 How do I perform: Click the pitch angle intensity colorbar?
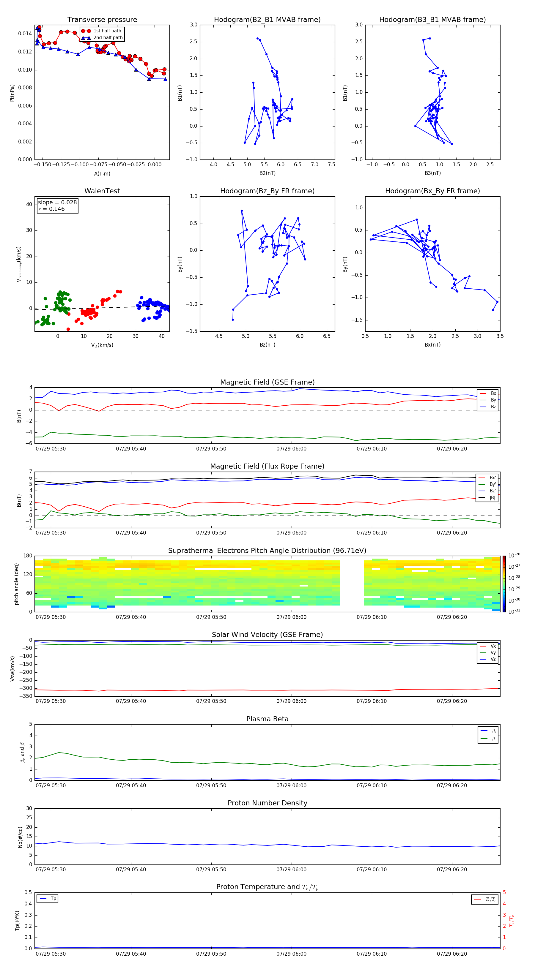click(x=504, y=584)
